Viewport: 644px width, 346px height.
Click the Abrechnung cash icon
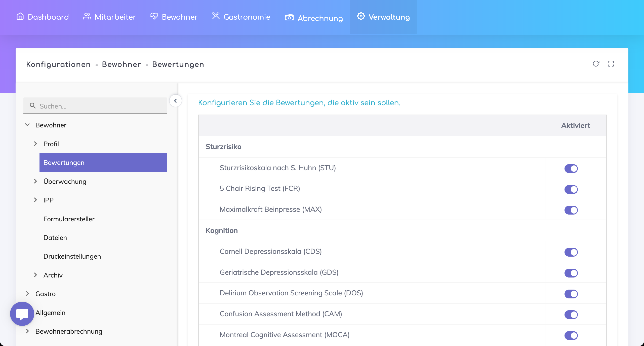[289, 17]
